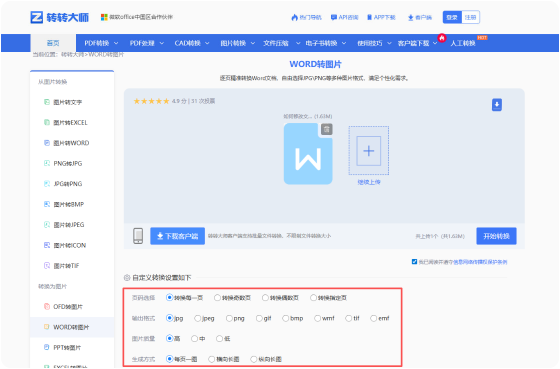Select the 转换偶数页 radio option
560x369 pixels.
tap(265, 298)
